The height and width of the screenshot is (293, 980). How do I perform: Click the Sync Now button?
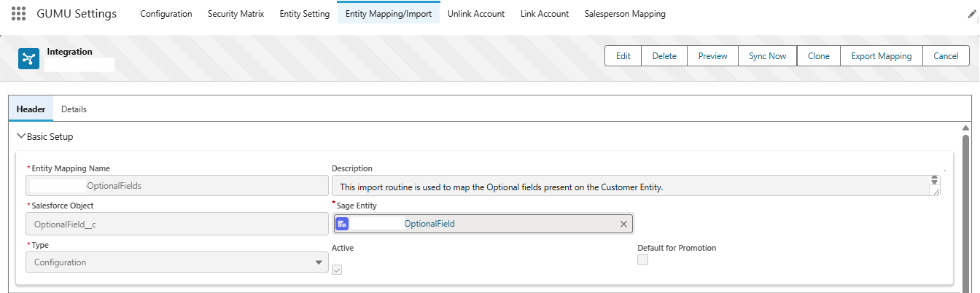pos(767,56)
